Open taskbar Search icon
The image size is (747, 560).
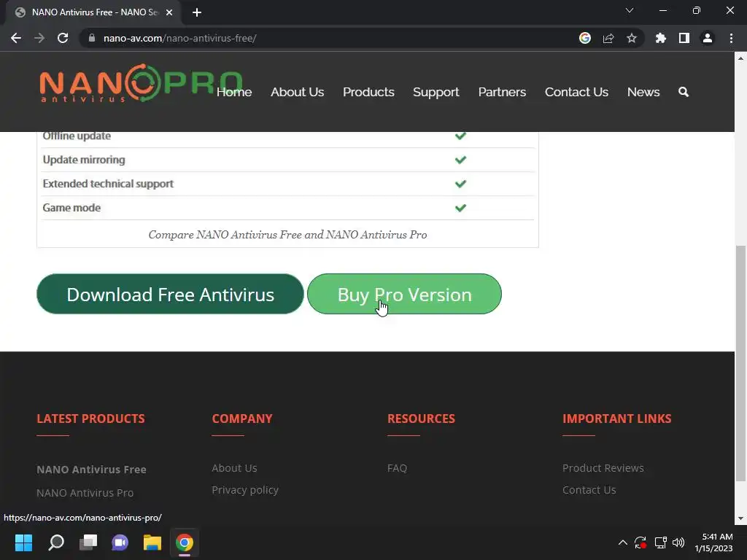[x=56, y=542]
